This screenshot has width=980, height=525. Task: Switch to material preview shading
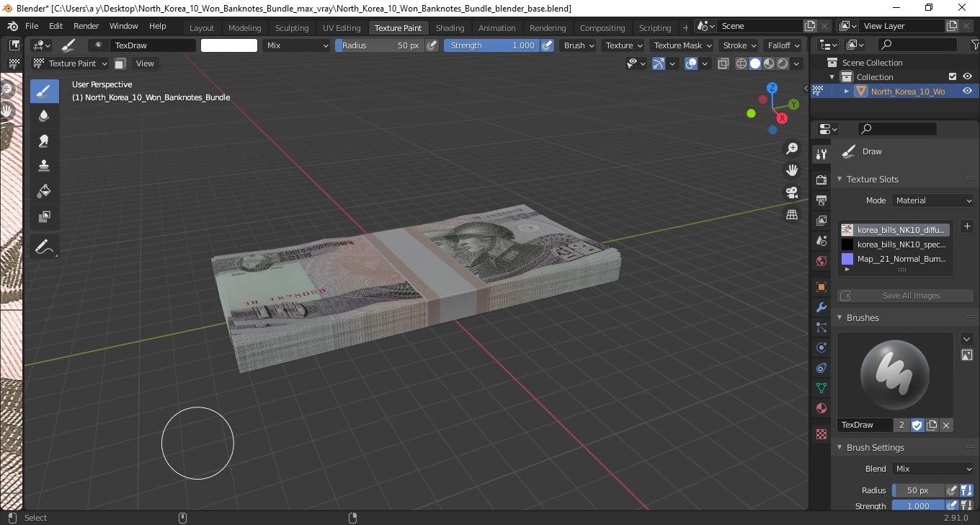tap(769, 63)
